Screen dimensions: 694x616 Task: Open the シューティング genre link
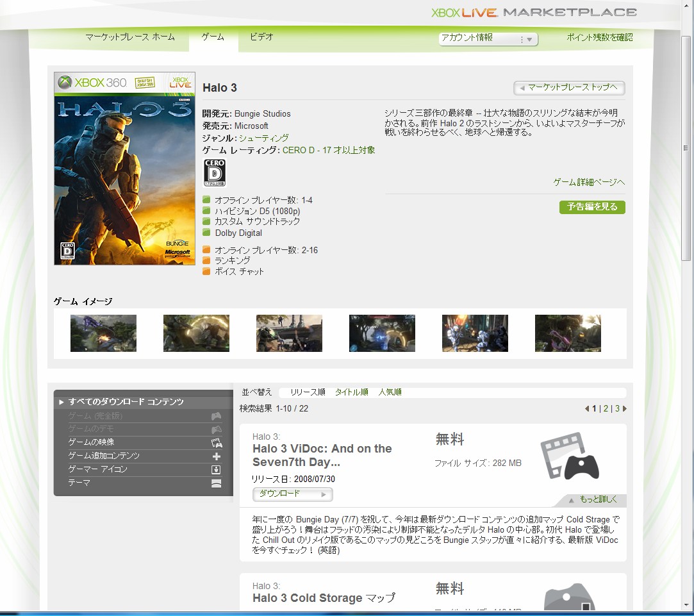[264, 138]
